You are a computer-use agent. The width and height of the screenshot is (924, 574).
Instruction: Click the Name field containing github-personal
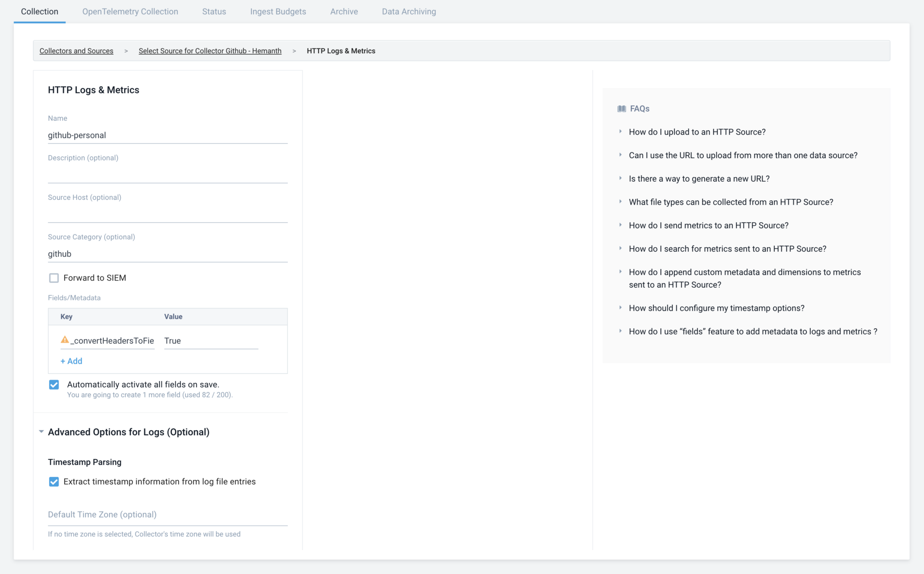(x=167, y=135)
